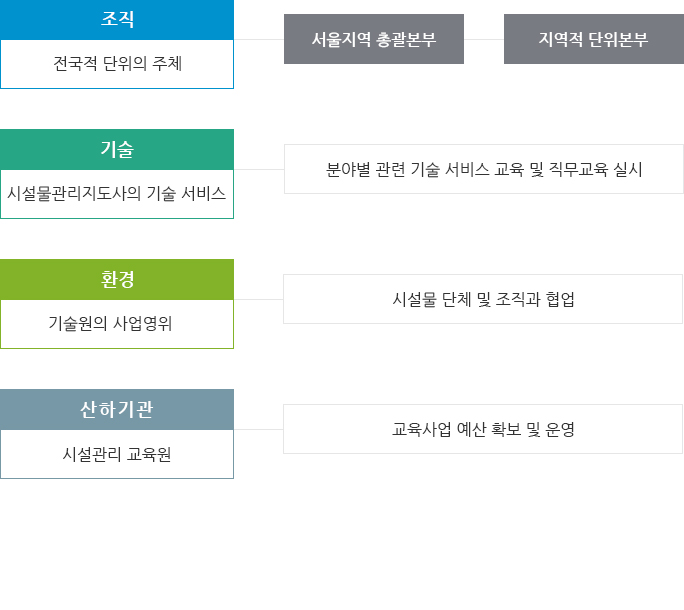Viewport: 684px width, 610px height.
Task: Open the 서울지역 총괄본부 gray box
Action: coord(374,39)
